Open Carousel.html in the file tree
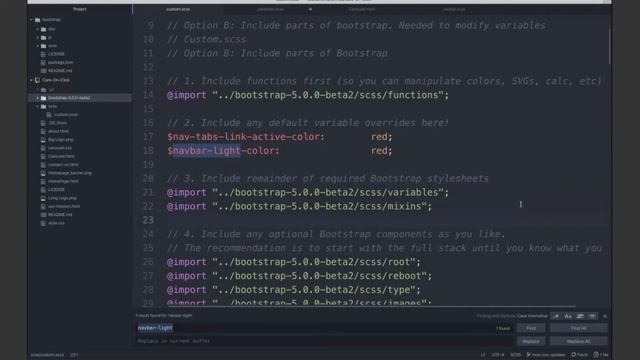 61,156
